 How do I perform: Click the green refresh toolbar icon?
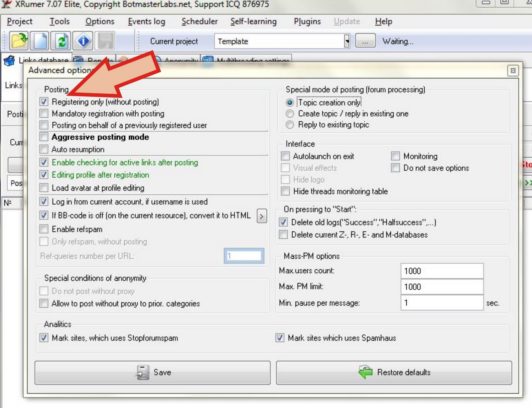[x=62, y=41]
